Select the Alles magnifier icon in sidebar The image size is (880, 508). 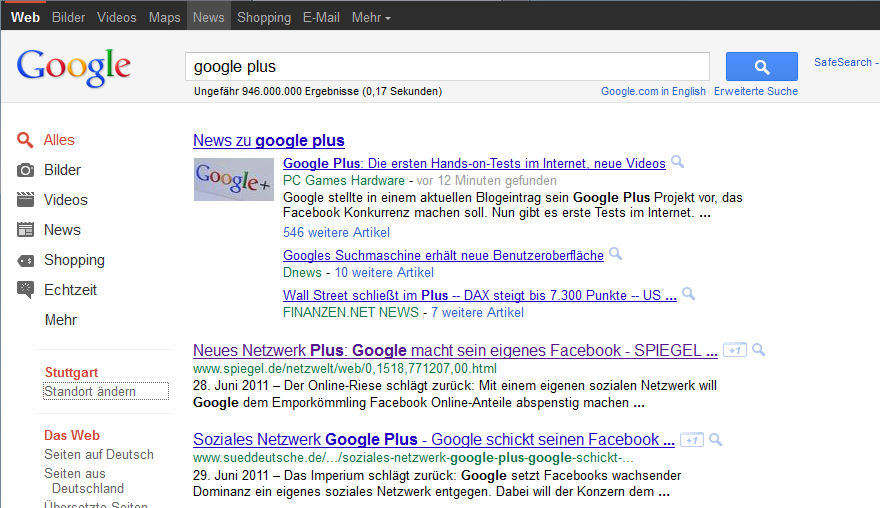tap(25, 140)
